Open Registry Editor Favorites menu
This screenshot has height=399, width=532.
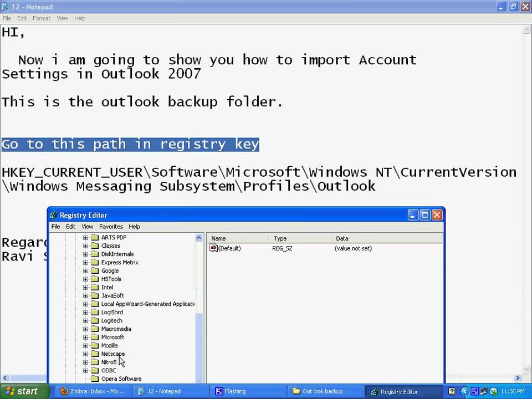pos(111,227)
